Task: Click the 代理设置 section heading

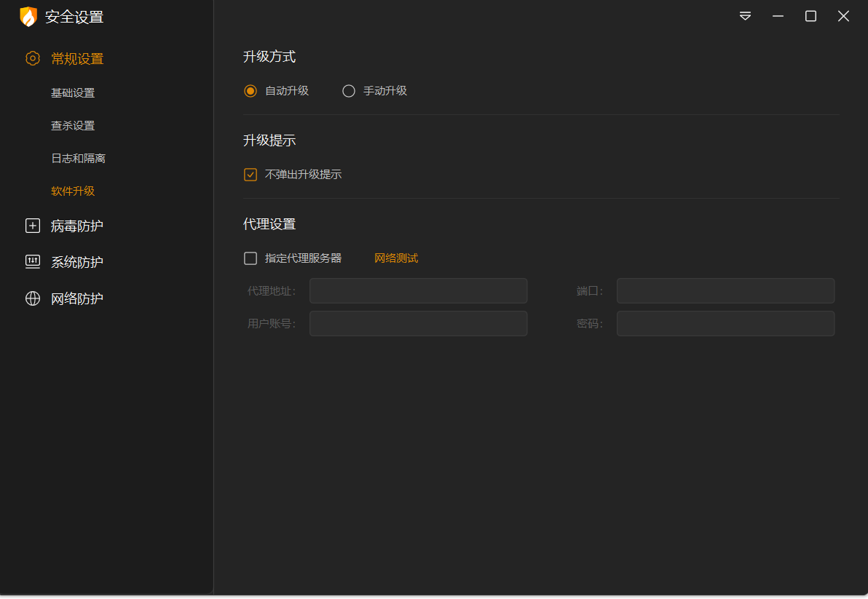Action: [269, 224]
